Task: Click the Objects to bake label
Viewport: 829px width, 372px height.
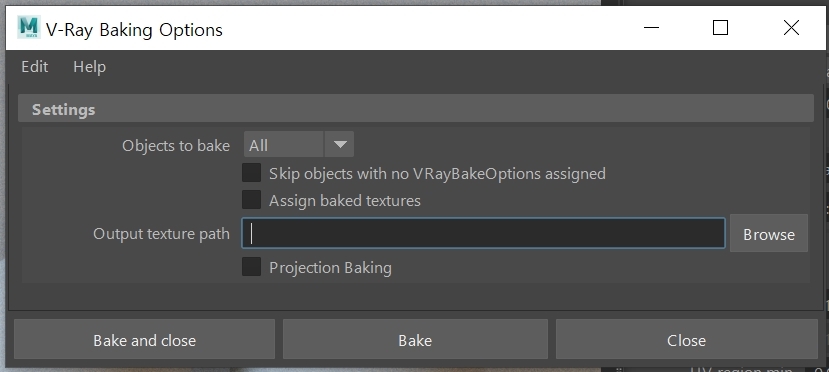Action: point(176,145)
